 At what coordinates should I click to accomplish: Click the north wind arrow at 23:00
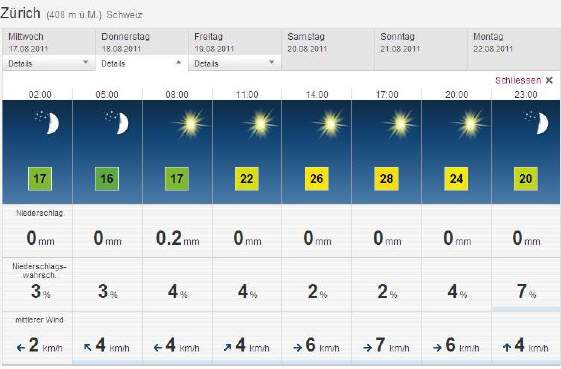coord(507,347)
